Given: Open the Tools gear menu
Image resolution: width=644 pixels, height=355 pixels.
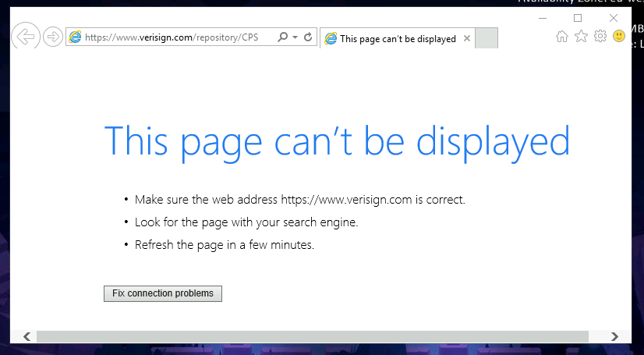Looking at the screenshot, I should [600, 37].
